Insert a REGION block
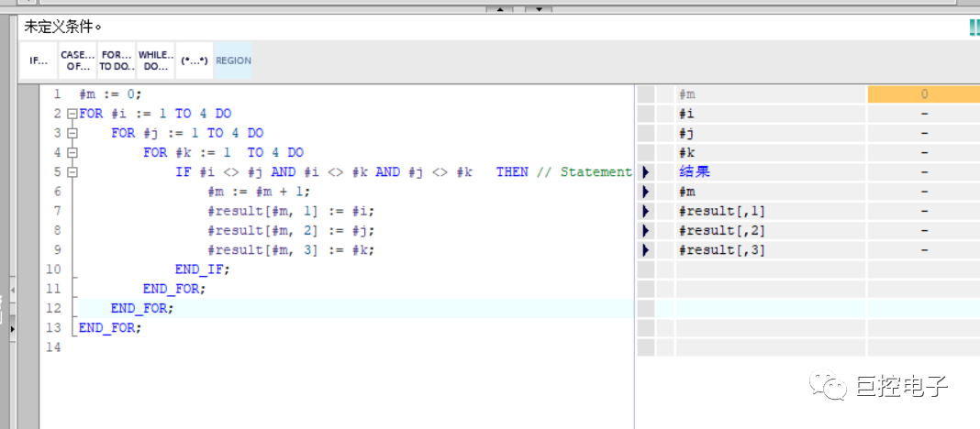The width and height of the screenshot is (980, 429). (233, 60)
